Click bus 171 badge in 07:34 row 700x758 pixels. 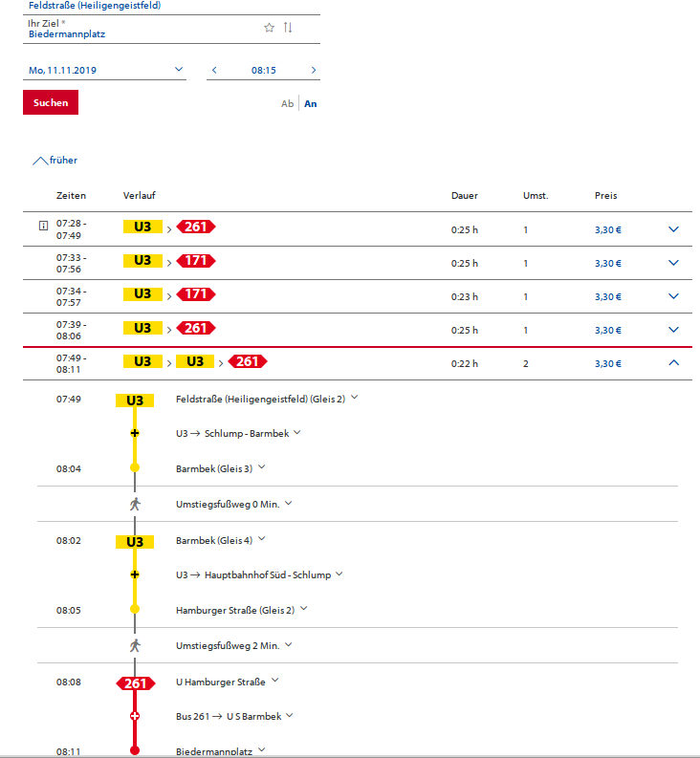click(196, 293)
